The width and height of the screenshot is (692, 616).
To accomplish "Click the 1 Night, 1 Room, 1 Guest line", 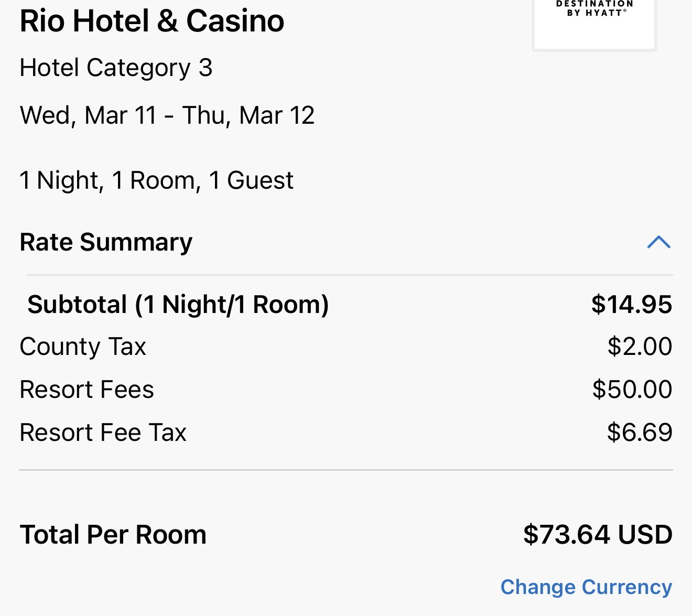I will pyautogui.click(x=156, y=180).
